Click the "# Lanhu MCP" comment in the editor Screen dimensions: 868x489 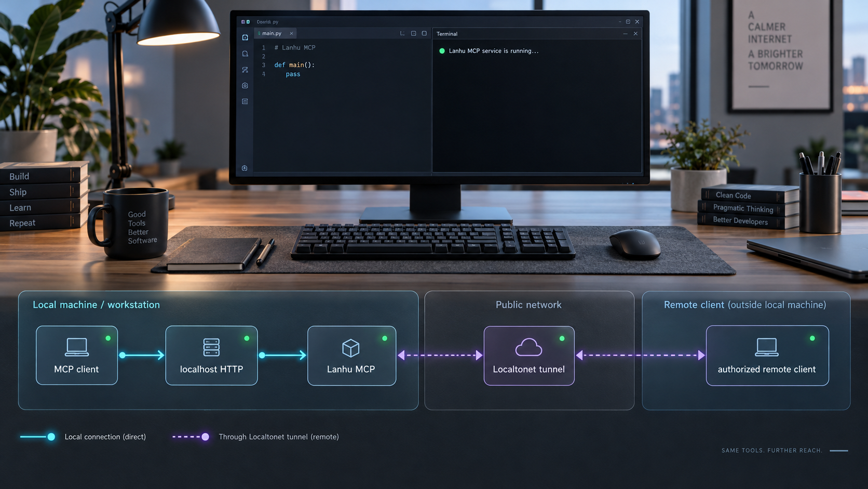pyautogui.click(x=295, y=47)
